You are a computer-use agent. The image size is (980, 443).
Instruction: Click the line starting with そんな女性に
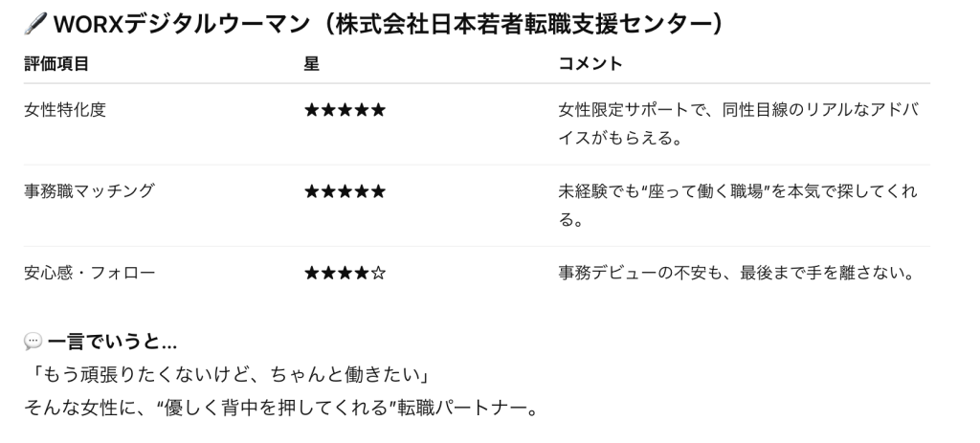[x=282, y=397]
